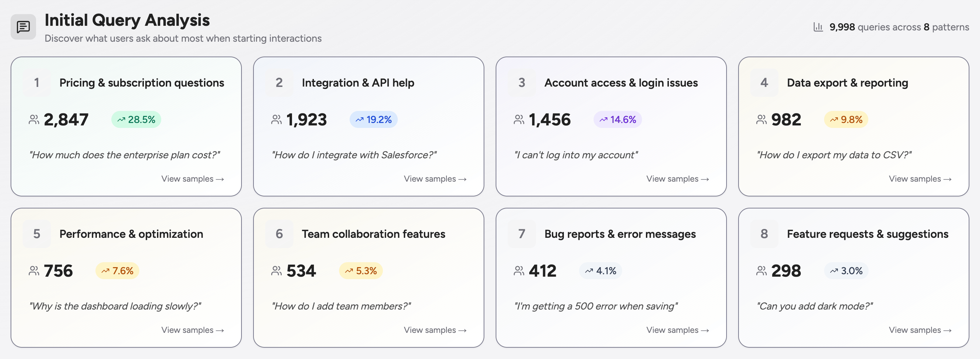Click the Initial Query Analysis heading

[x=127, y=20]
